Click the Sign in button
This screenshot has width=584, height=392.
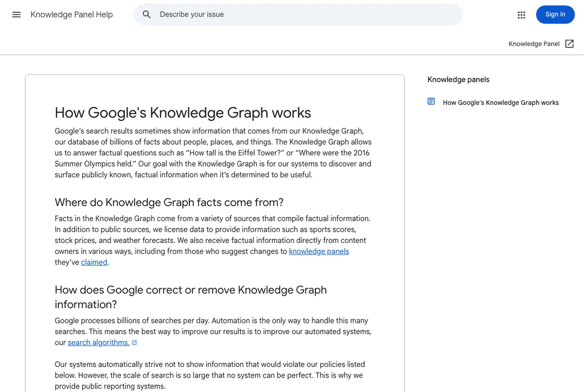coord(555,14)
